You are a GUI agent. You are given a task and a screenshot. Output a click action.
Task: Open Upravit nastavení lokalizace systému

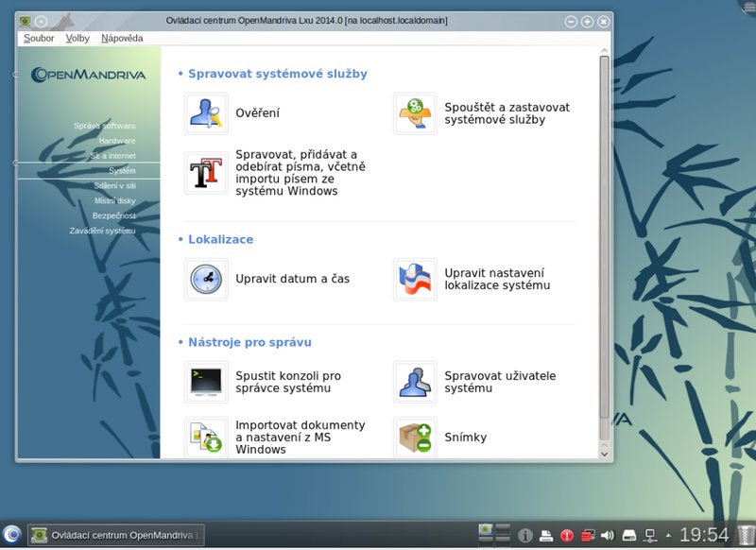tap(497, 279)
